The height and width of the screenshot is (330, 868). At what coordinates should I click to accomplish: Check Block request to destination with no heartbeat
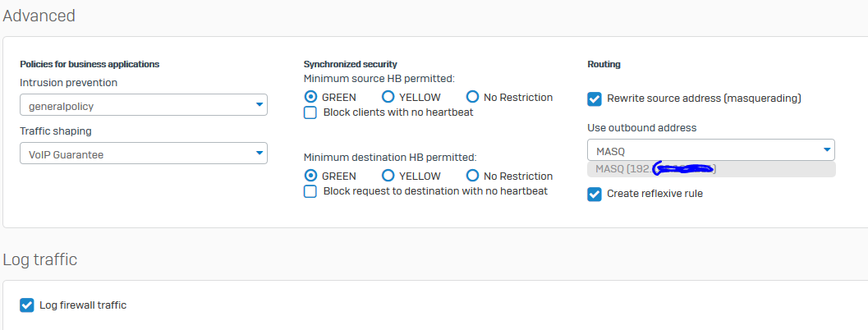(x=310, y=191)
